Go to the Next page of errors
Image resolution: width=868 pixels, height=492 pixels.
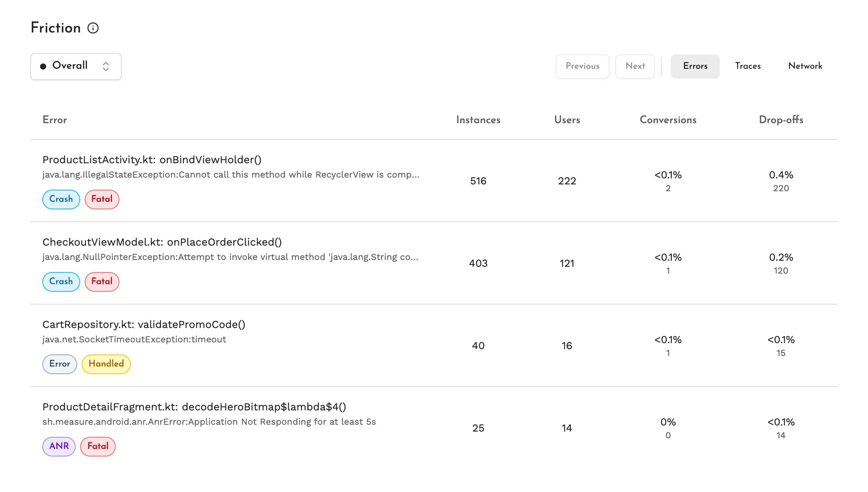tap(635, 66)
